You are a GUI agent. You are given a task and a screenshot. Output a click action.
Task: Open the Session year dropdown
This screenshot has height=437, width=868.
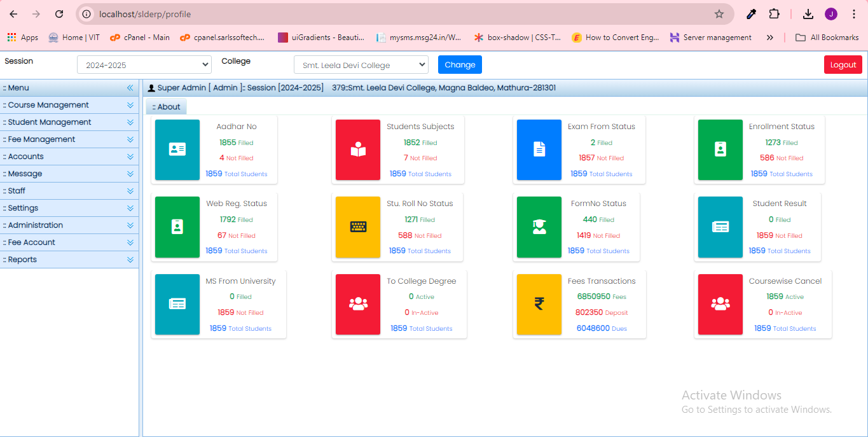click(144, 64)
